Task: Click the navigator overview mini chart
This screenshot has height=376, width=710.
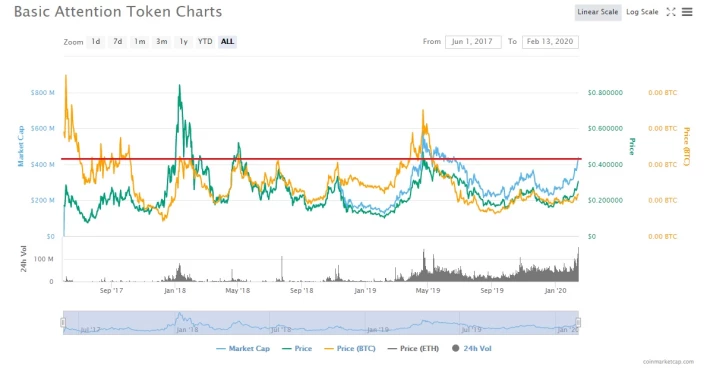Action: [321, 323]
